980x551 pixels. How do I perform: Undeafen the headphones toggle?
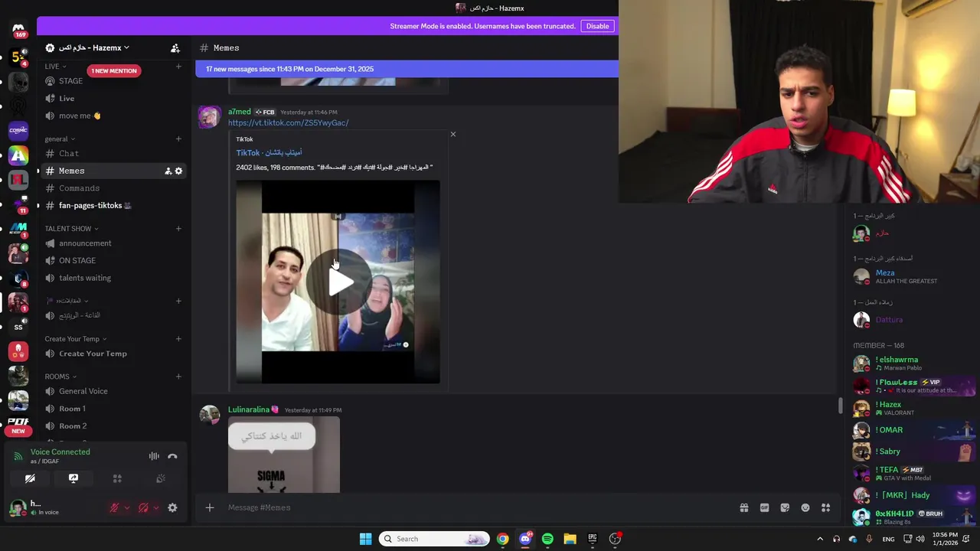click(x=143, y=507)
